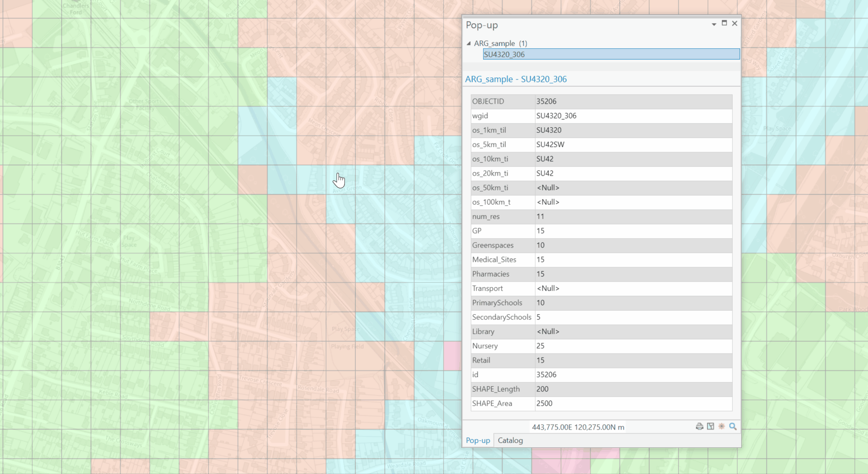Click the print icon in the pop-up footer

[699, 426]
